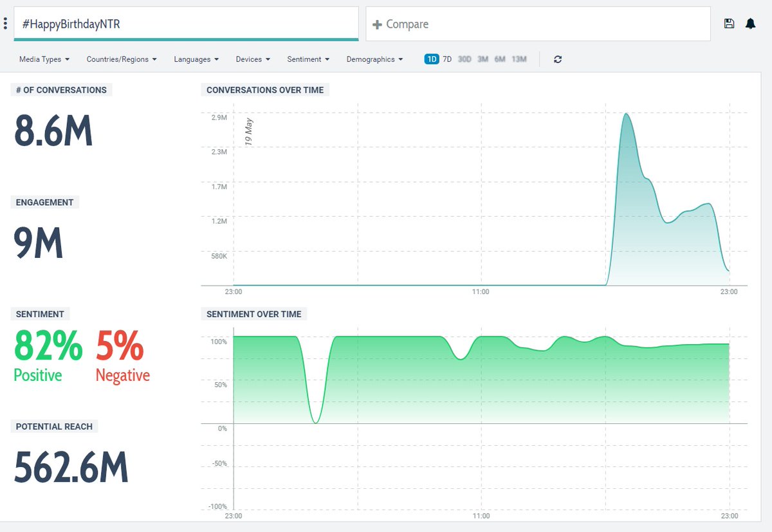Image resolution: width=772 pixels, height=532 pixels.
Task: Click the SENTIMENT label above percentages
Action: pyautogui.click(x=40, y=314)
